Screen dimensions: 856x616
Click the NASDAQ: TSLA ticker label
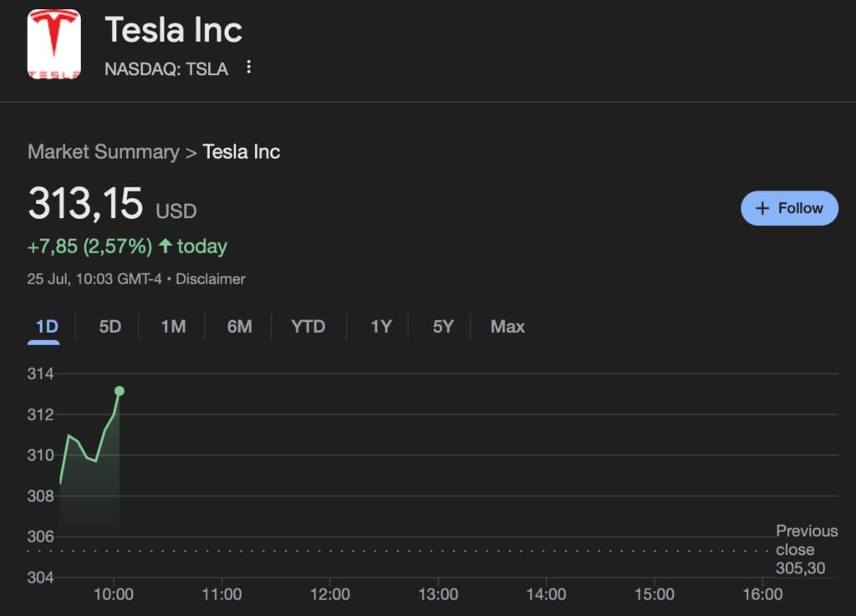click(x=166, y=69)
